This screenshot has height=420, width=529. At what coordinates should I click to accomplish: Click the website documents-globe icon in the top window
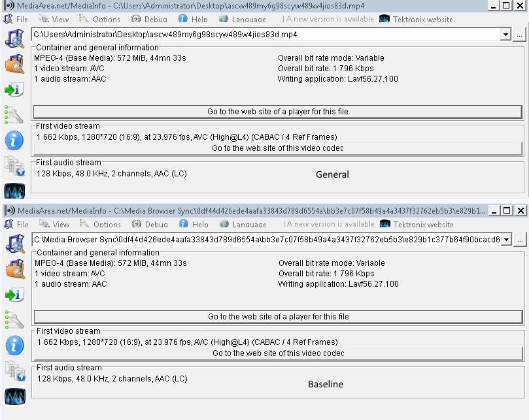pos(14,165)
